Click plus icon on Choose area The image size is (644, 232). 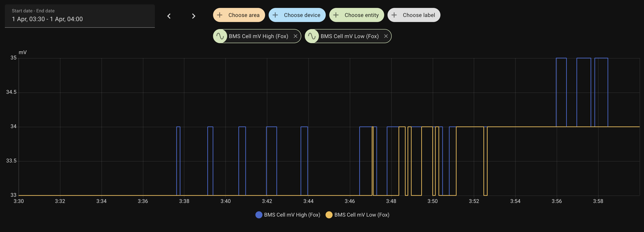(x=219, y=15)
